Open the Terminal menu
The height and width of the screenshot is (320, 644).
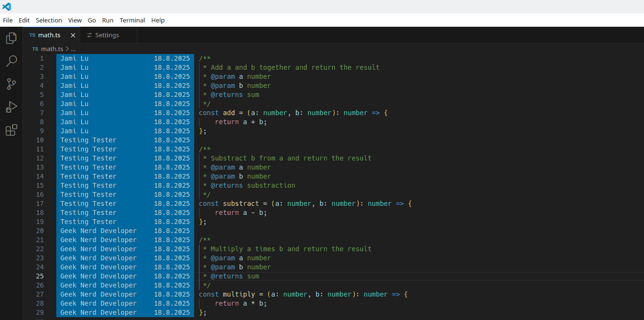pos(132,20)
